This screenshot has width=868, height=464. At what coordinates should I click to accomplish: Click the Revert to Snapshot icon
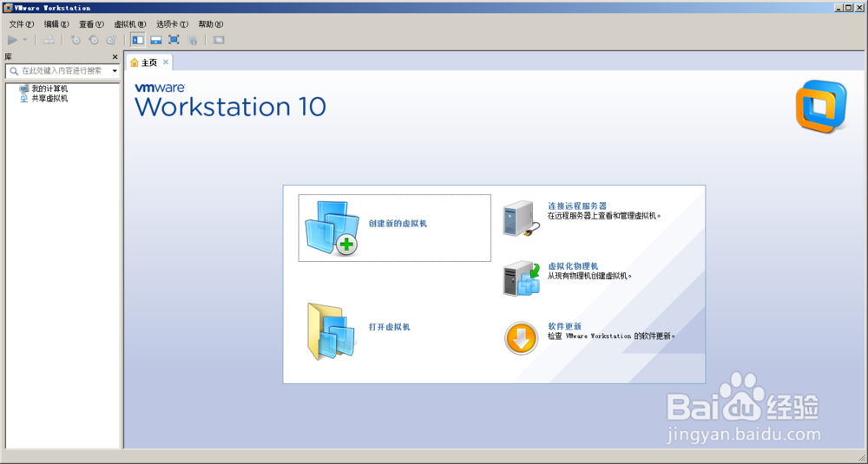(94, 40)
